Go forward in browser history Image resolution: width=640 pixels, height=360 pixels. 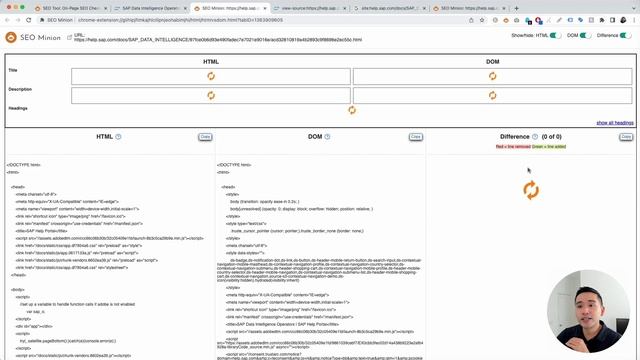[18, 20]
